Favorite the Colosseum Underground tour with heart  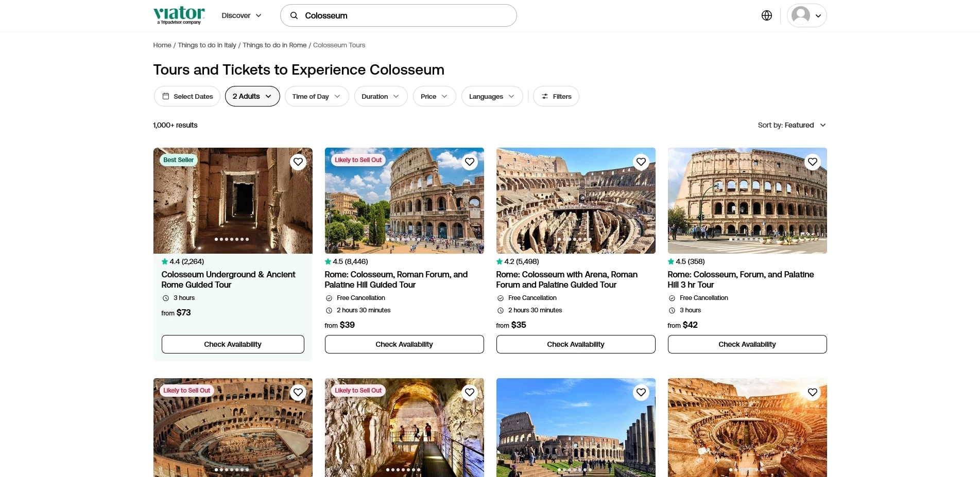(298, 162)
